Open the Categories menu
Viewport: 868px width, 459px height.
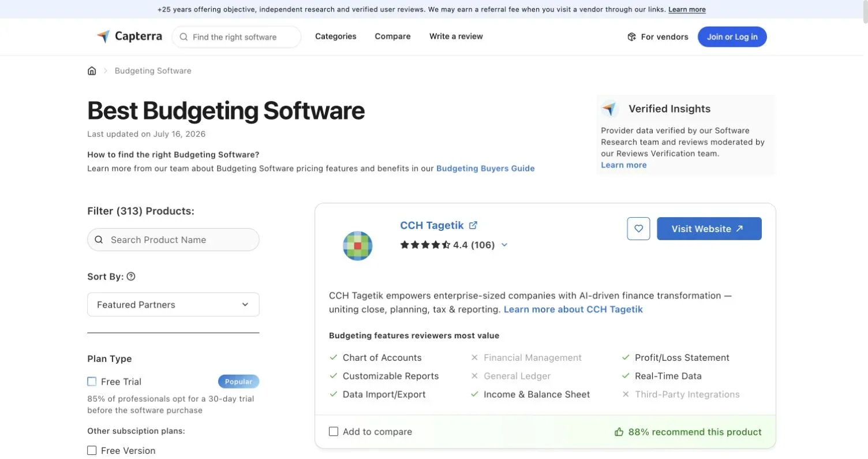click(336, 36)
